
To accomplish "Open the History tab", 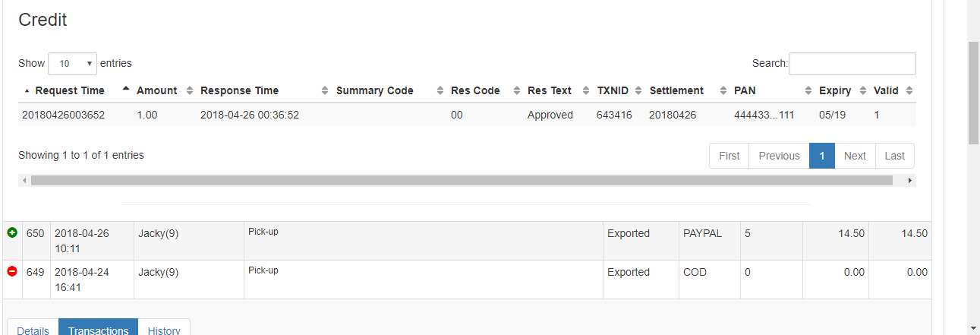I will [x=164, y=330].
